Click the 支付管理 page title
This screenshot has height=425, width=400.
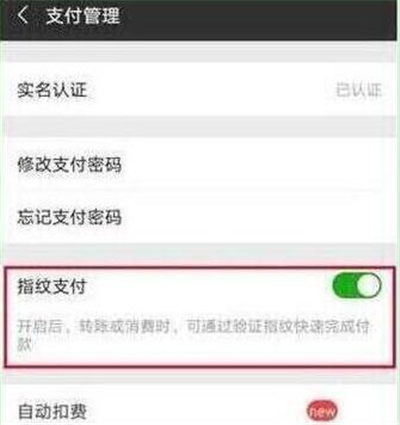[83, 16]
